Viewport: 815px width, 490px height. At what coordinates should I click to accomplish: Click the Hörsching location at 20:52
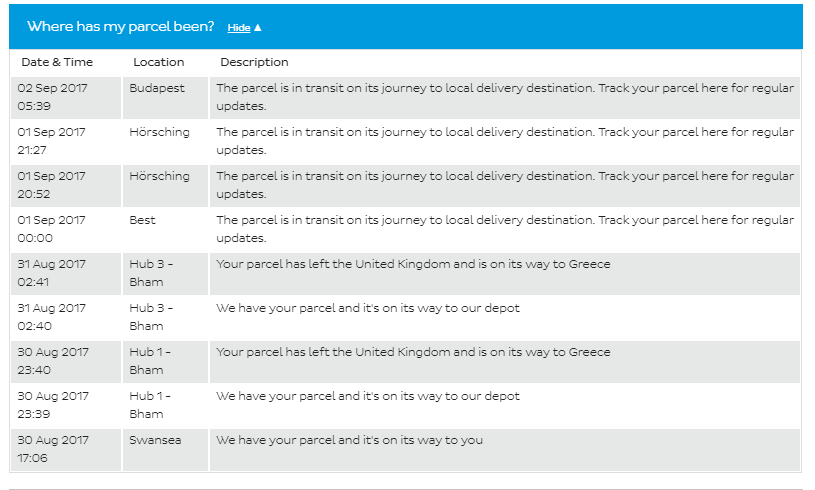click(165, 186)
